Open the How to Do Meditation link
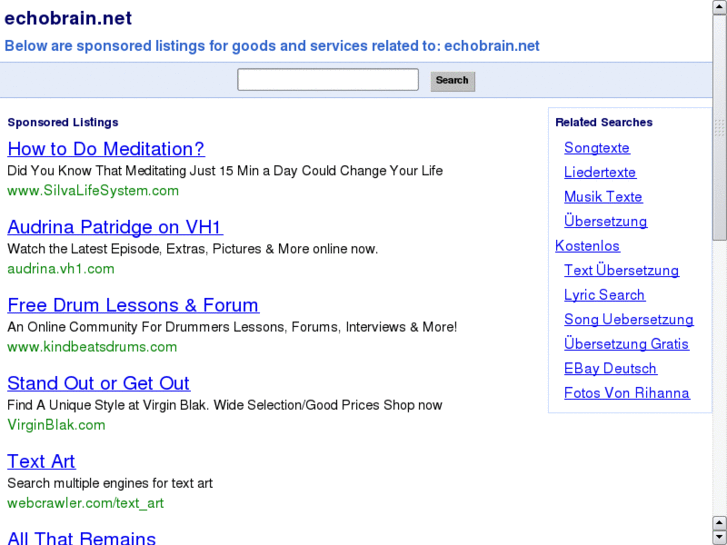This screenshot has width=727, height=545. tap(106, 149)
